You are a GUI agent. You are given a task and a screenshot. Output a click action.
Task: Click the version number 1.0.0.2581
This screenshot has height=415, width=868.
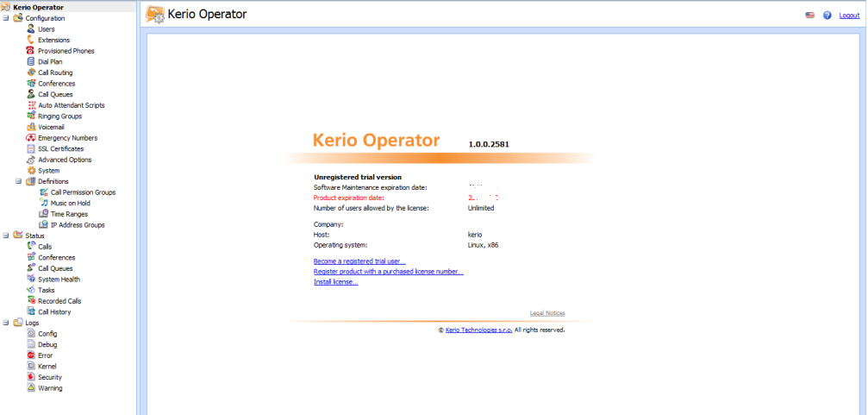[489, 144]
